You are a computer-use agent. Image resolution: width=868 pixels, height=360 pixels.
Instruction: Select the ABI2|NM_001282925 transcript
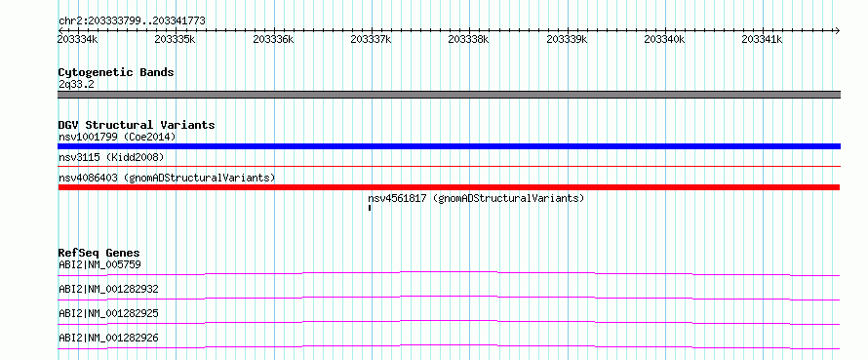coord(108,313)
